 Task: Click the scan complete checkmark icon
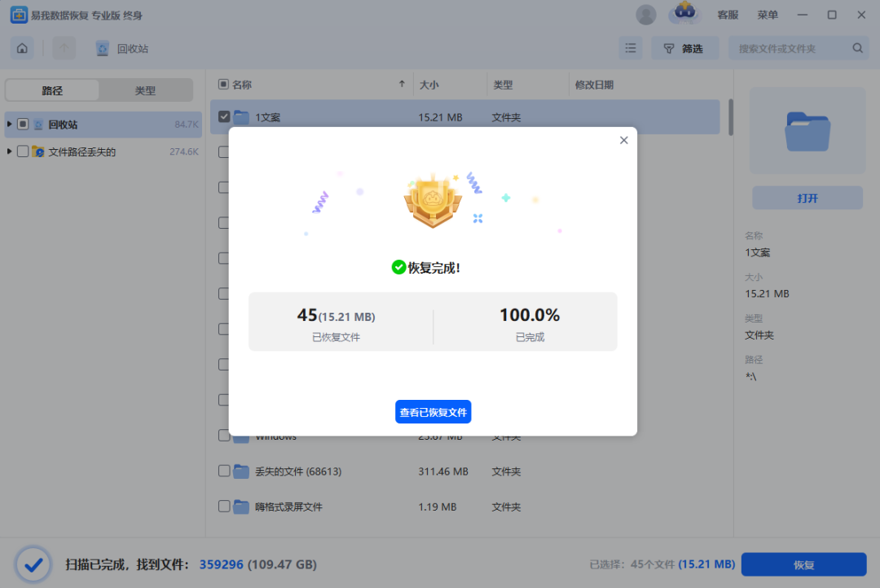33,564
